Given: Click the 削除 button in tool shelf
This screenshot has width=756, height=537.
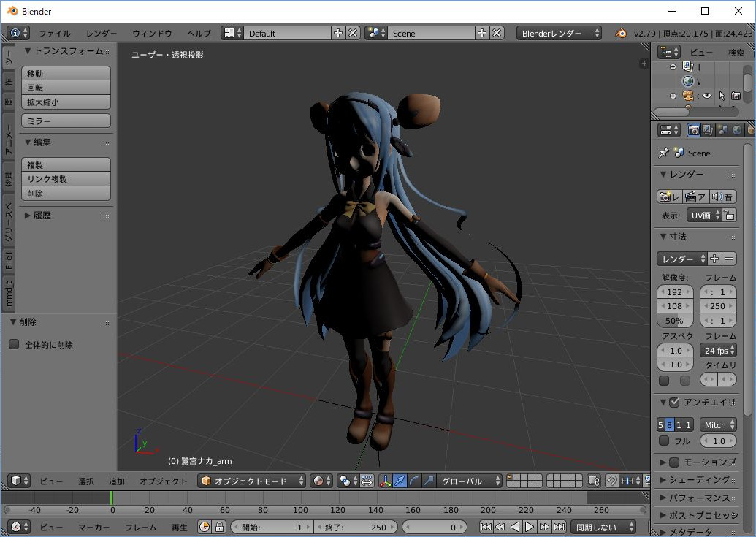Looking at the screenshot, I should 66,194.
